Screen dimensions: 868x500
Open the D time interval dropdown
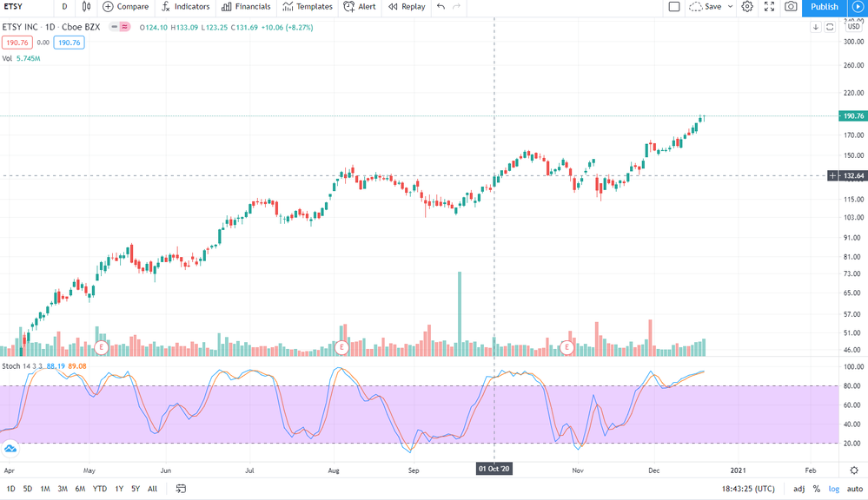click(x=65, y=7)
